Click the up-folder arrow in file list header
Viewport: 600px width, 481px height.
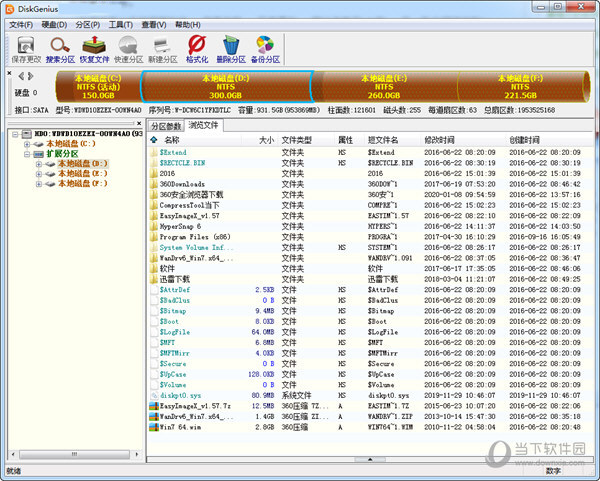pyautogui.click(x=154, y=140)
